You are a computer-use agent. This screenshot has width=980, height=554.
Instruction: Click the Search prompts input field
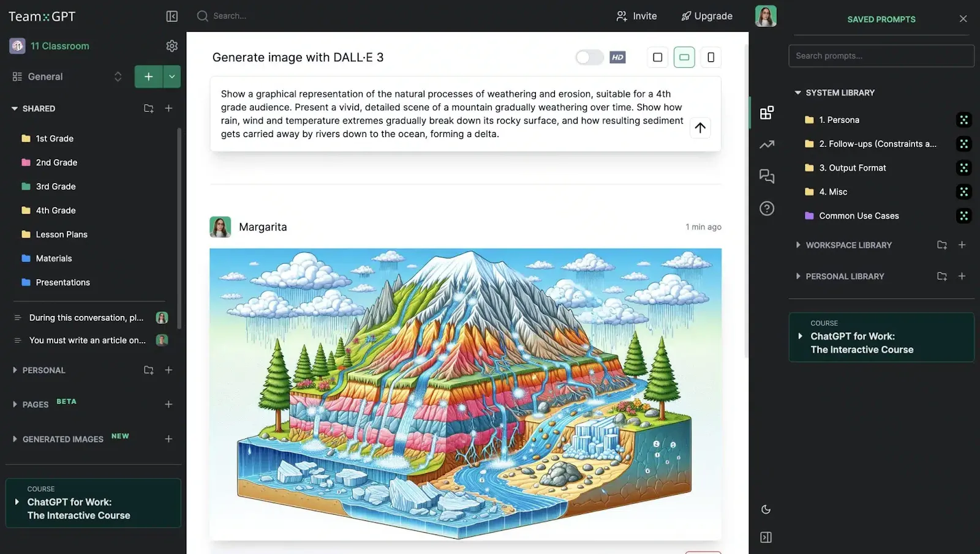pyautogui.click(x=881, y=56)
